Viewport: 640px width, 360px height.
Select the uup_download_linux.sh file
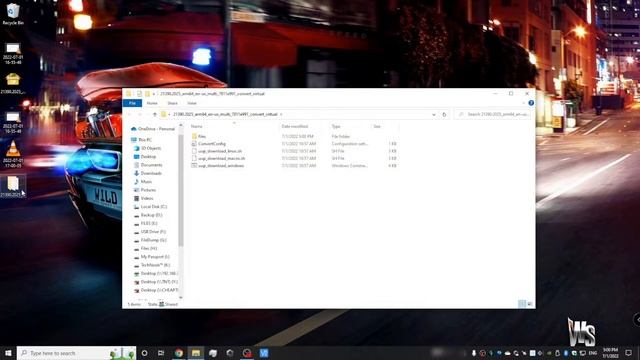click(x=220, y=151)
